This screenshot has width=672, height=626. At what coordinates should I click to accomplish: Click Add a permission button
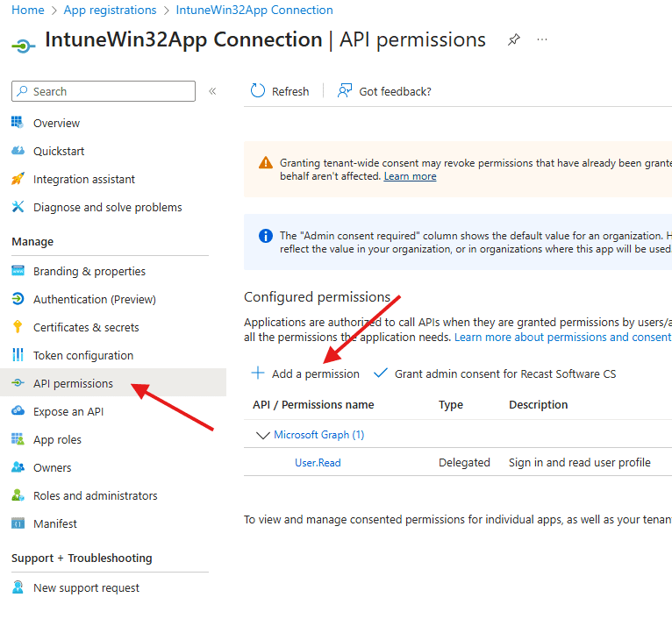(305, 373)
